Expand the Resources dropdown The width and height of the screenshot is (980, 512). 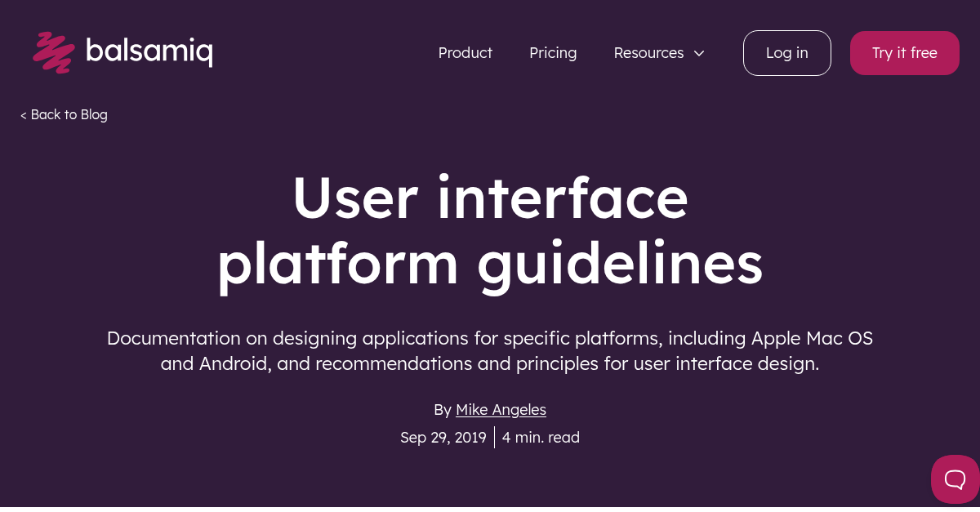click(x=659, y=53)
